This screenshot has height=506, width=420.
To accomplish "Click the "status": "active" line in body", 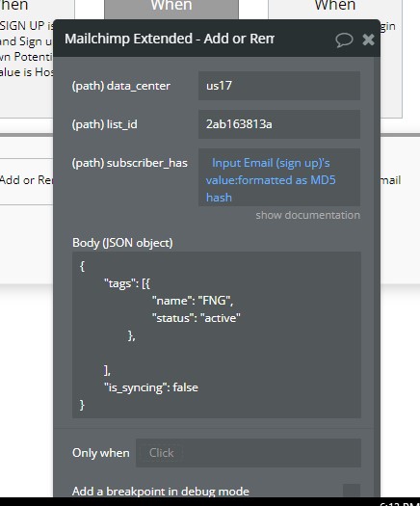I will 197,318.
